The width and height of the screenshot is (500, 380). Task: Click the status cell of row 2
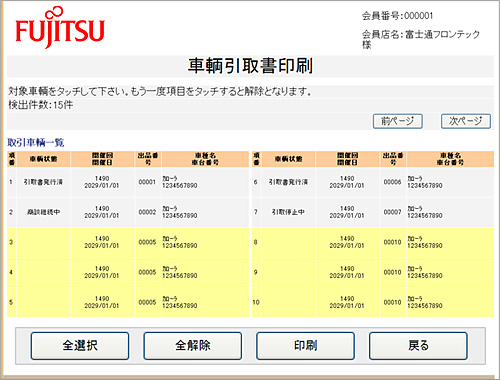43,212
